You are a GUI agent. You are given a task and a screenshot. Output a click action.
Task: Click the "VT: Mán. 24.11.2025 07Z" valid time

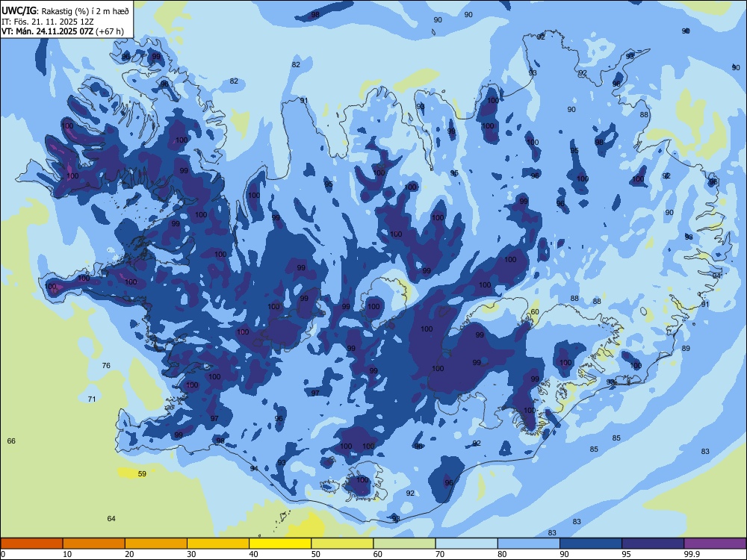[x=47, y=31]
